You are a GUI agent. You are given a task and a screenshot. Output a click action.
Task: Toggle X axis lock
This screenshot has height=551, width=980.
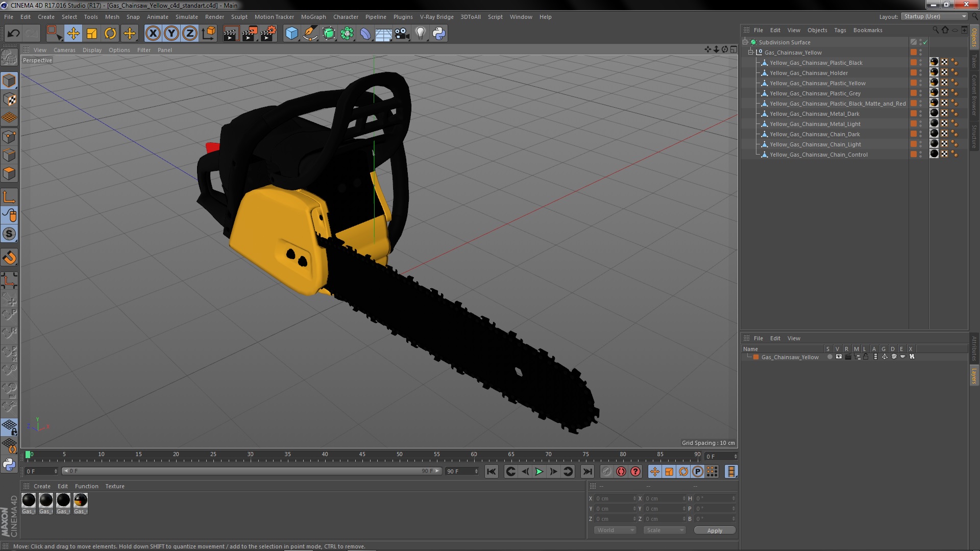pos(153,34)
